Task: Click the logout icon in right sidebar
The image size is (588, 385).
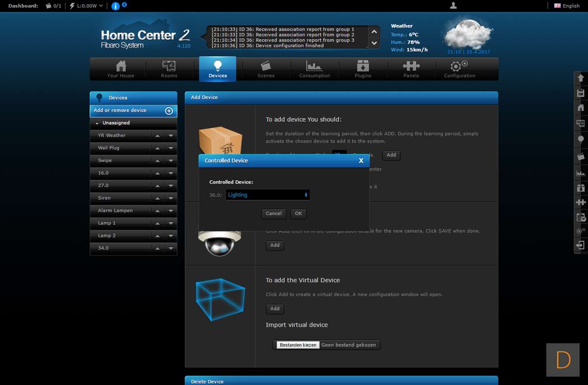Action: (x=581, y=245)
